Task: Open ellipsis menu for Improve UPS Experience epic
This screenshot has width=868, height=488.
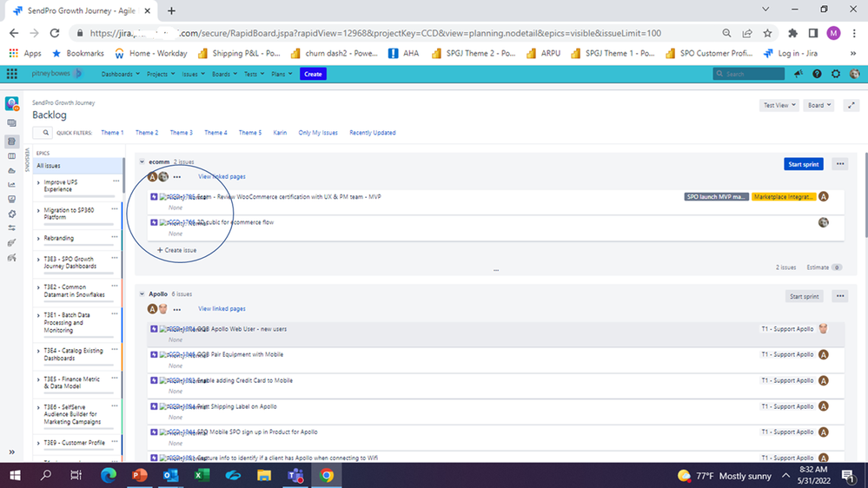Action: (x=116, y=181)
